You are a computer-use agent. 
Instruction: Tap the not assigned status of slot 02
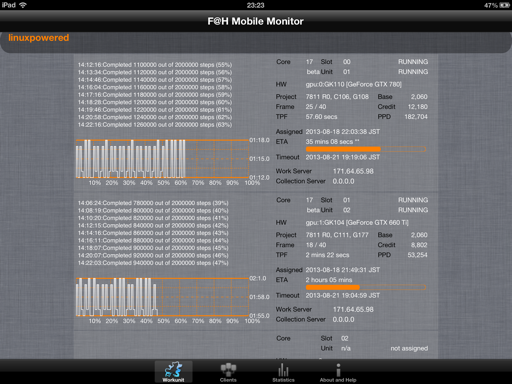[x=409, y=348]
